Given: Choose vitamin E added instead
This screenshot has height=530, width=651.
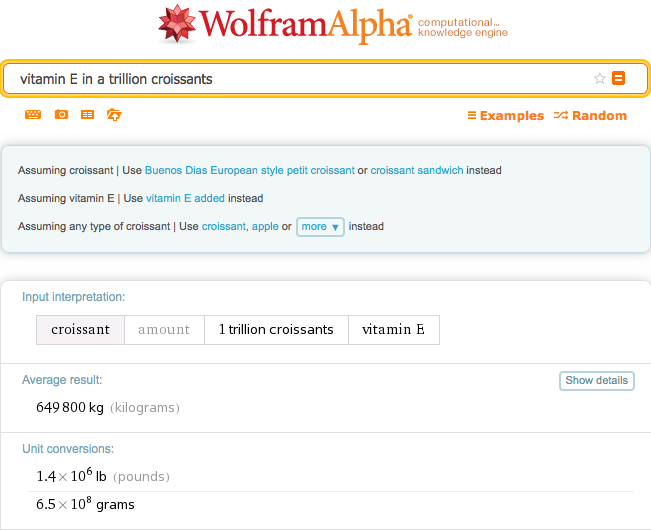Looking at the screenshot, I should click(186, 198).
